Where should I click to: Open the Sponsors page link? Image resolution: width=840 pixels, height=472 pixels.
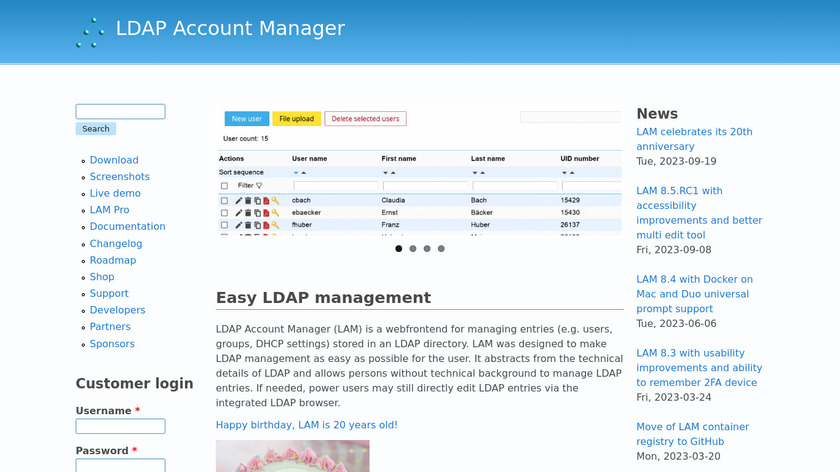112,344
